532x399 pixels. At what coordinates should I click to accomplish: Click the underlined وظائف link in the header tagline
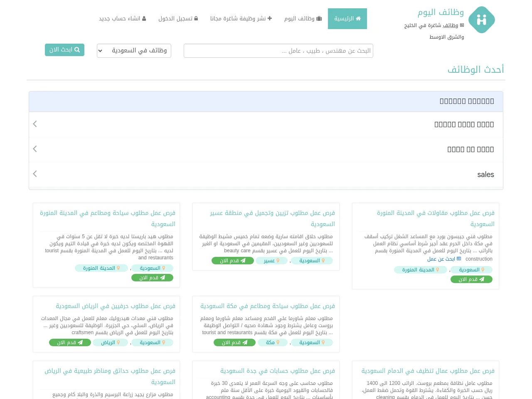(451, 25)
